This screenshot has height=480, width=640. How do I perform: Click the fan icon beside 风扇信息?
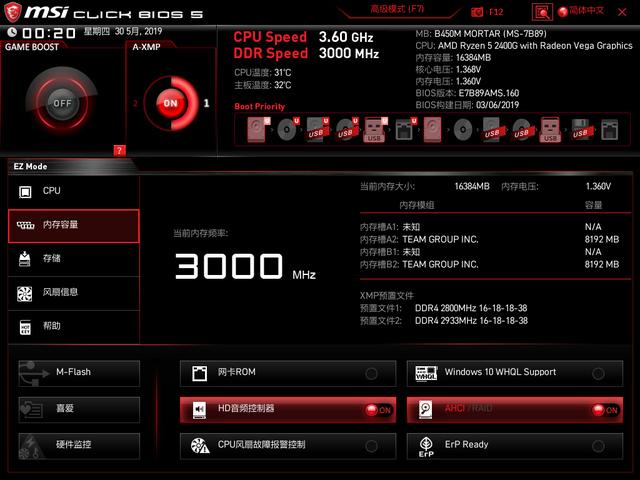(24, 293)
